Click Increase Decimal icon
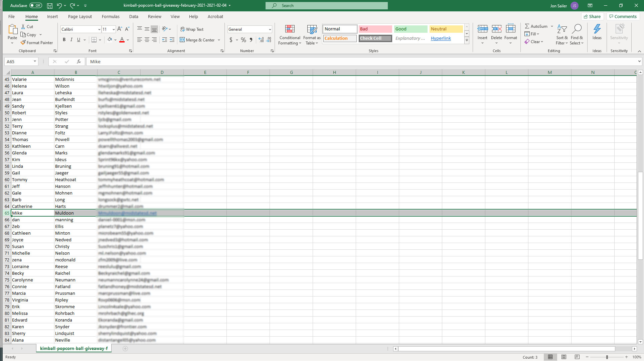Screen dimensions: 644x361 coord(261,40)
